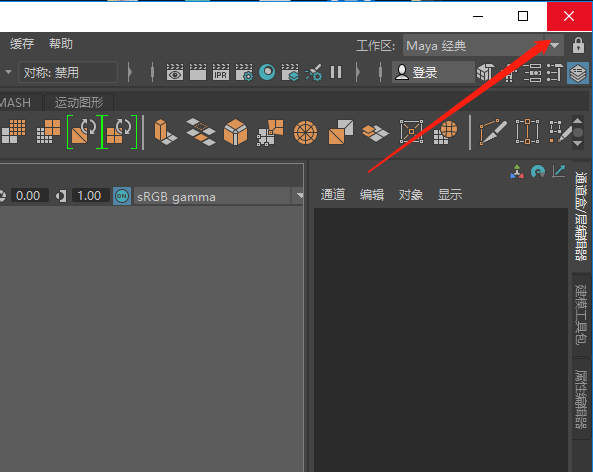Toggle color management ON button
This screenshot has height=472, width=593.
[122, 196]
